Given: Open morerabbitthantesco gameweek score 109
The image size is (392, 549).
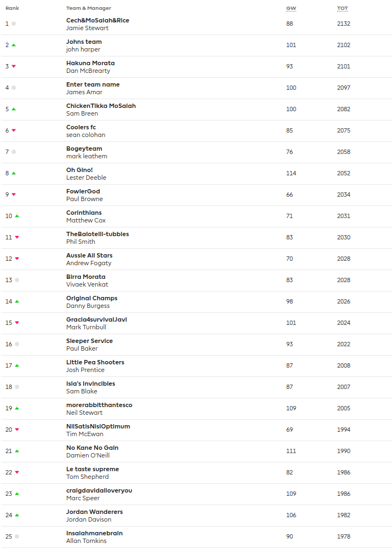Looking at the screenshot, I should [x=291, y=408].
